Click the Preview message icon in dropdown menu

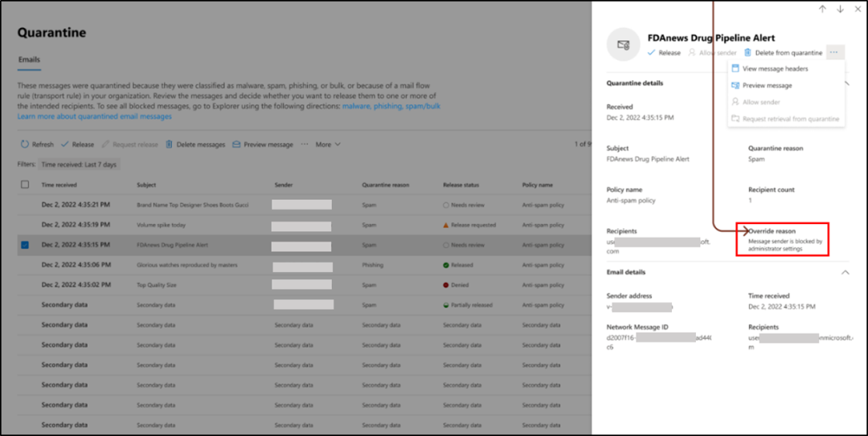pos(735,85)
